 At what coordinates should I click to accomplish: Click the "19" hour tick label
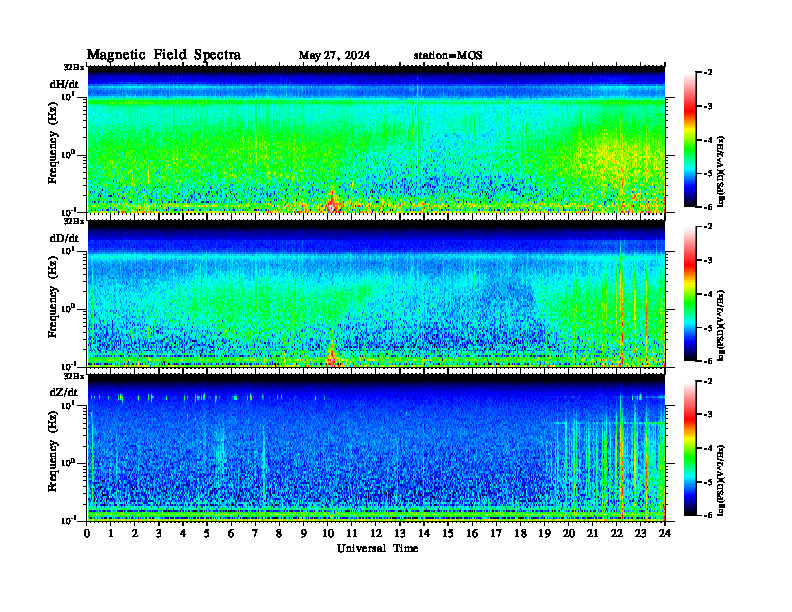544,534
